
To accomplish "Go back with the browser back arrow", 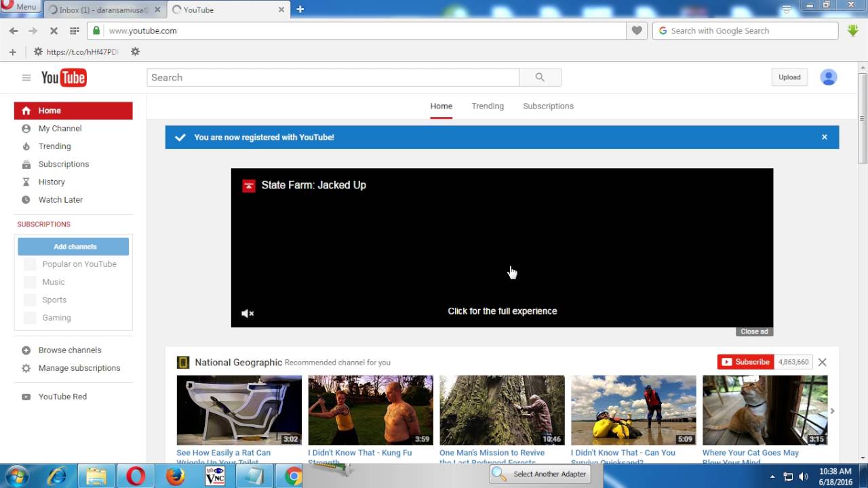I will [14, 30].
